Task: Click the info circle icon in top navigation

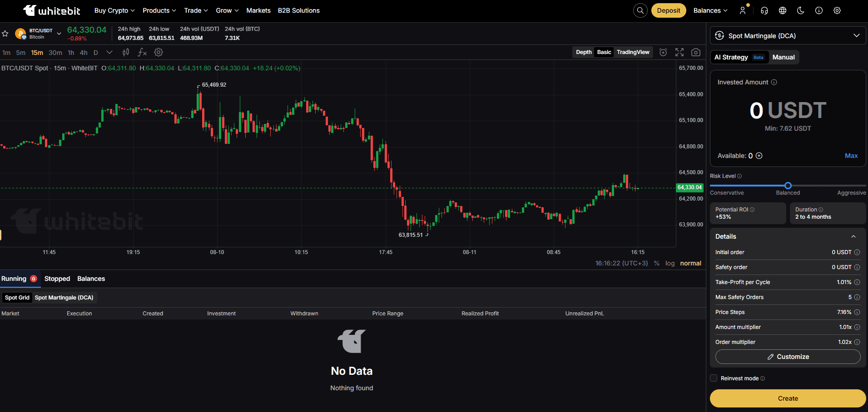Action: [x=819, y=10]
